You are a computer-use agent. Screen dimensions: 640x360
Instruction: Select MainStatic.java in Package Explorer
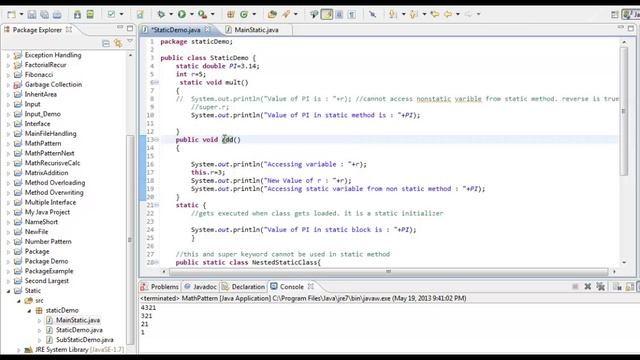pyautogui.click(x=78, y=320)
